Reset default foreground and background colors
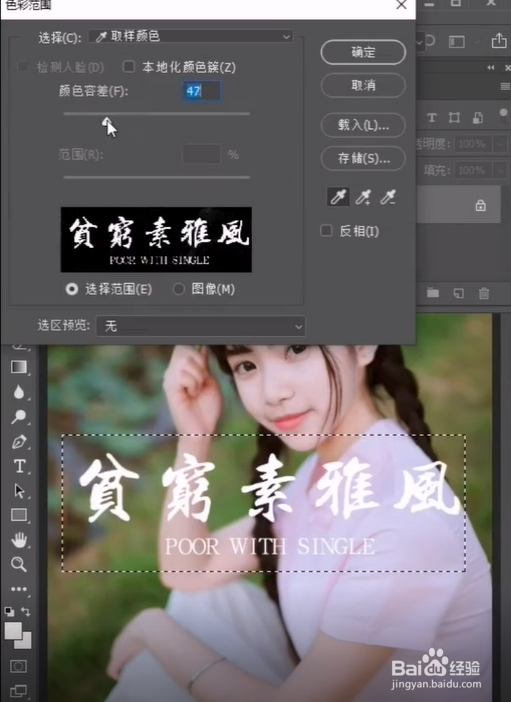511x702 pixels. (9, 611)
